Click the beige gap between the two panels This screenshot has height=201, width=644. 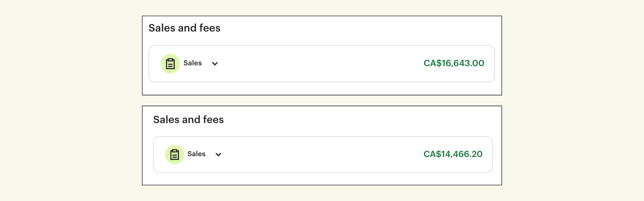[x=322, y=100]
